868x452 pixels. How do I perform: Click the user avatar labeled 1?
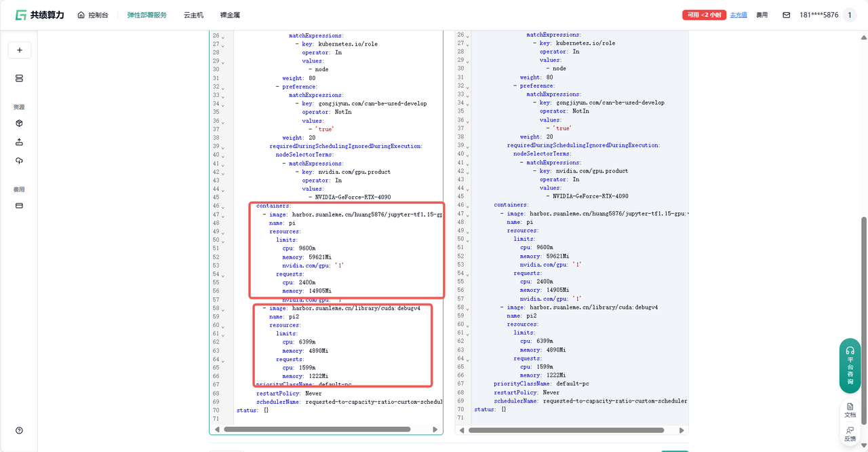pos(850,15)
